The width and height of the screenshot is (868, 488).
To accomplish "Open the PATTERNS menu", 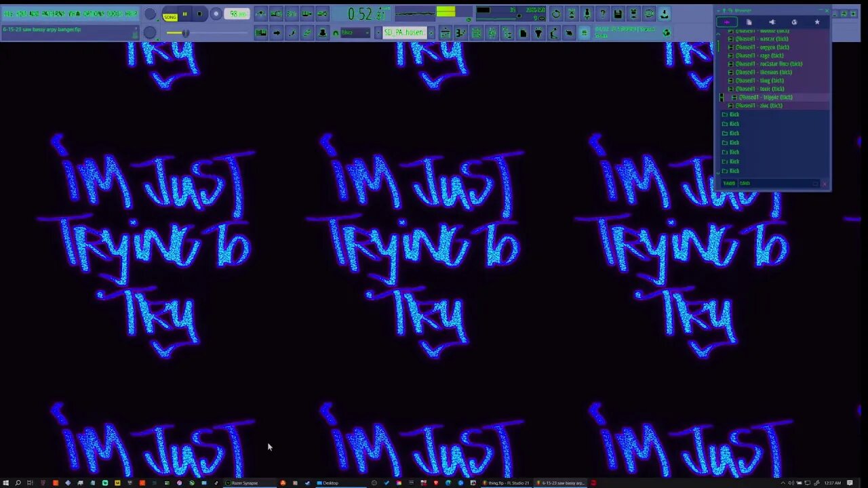I will 53,14.
